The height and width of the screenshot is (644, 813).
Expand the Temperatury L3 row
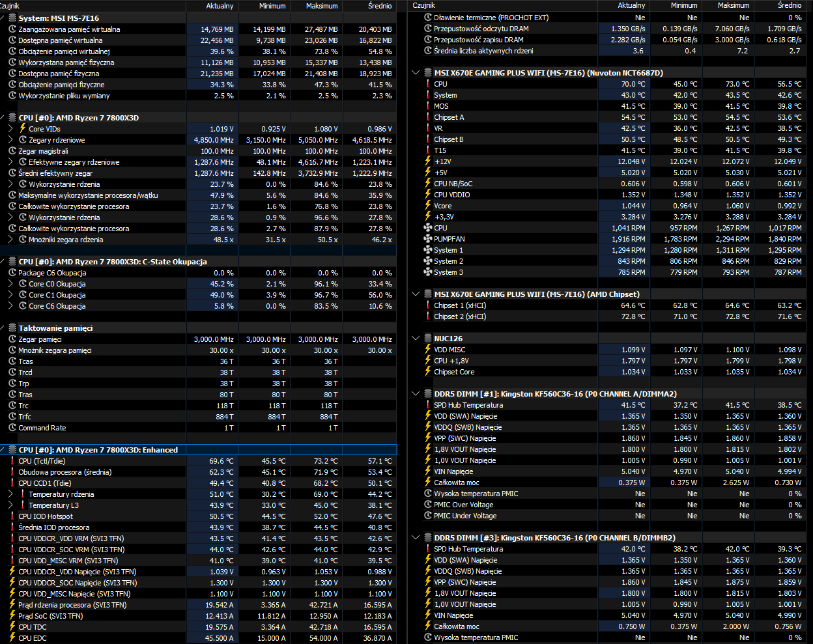(11, 505)
